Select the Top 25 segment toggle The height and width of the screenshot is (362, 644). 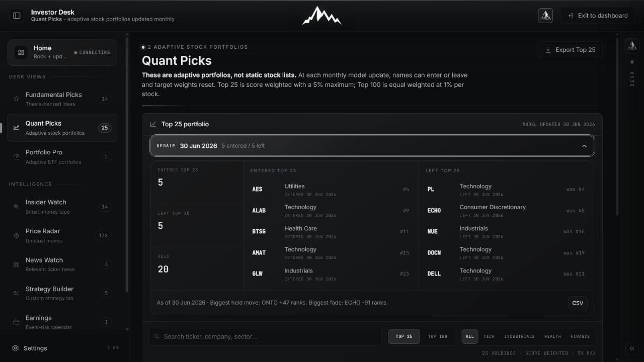coord(404,336)
